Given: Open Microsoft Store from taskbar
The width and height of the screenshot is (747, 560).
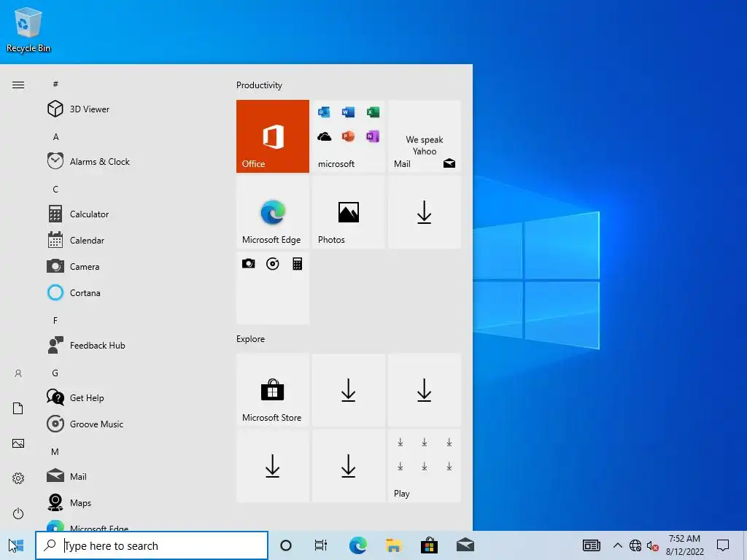Looking at the screenshot, I should coord(429,545).
